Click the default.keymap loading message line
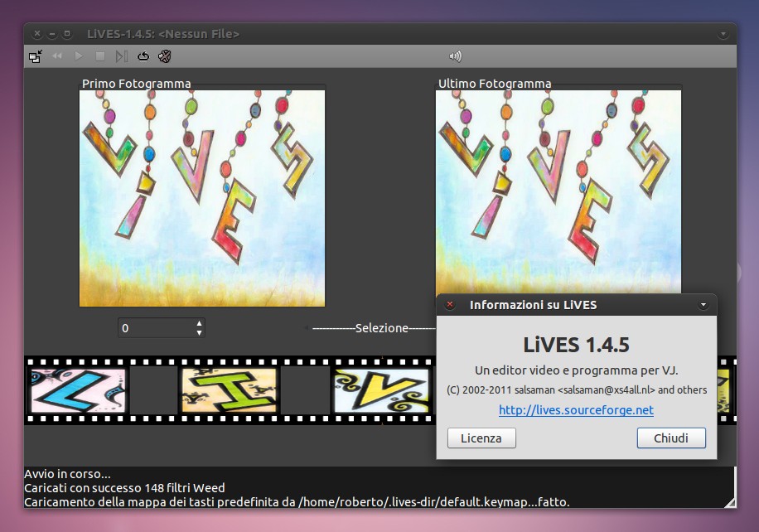759x532 pixels. [297, 502]
